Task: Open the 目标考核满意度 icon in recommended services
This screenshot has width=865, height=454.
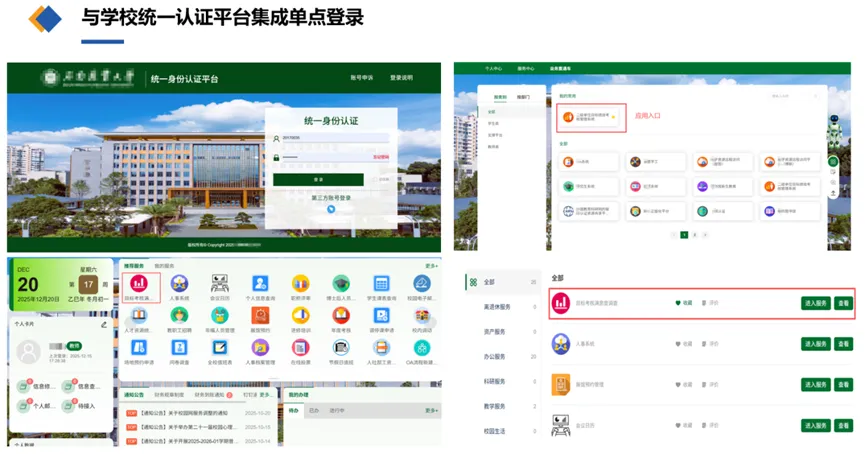Action: pos(138,284)
